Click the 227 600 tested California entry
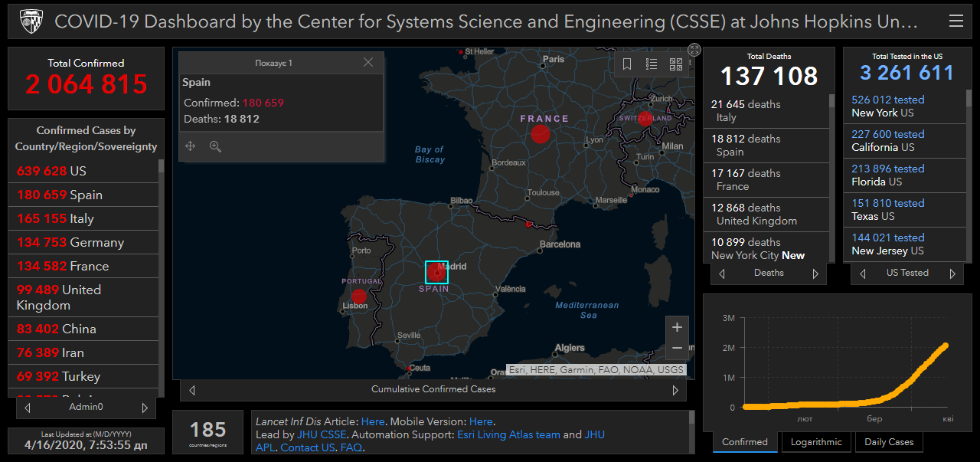Image resolution: width=980 pixels, height=462 pixels. point(905,141)
